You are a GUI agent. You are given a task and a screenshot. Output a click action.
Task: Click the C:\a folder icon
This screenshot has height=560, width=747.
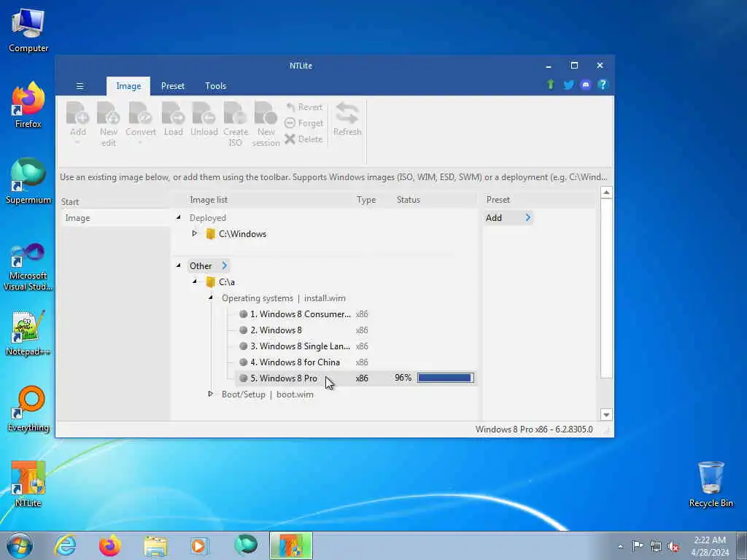pos(210,282)
